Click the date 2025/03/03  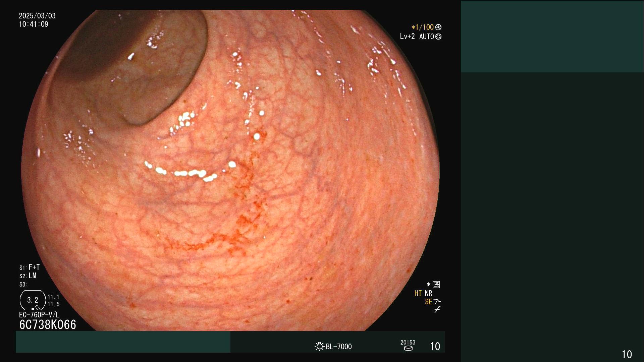click(37, 16)
